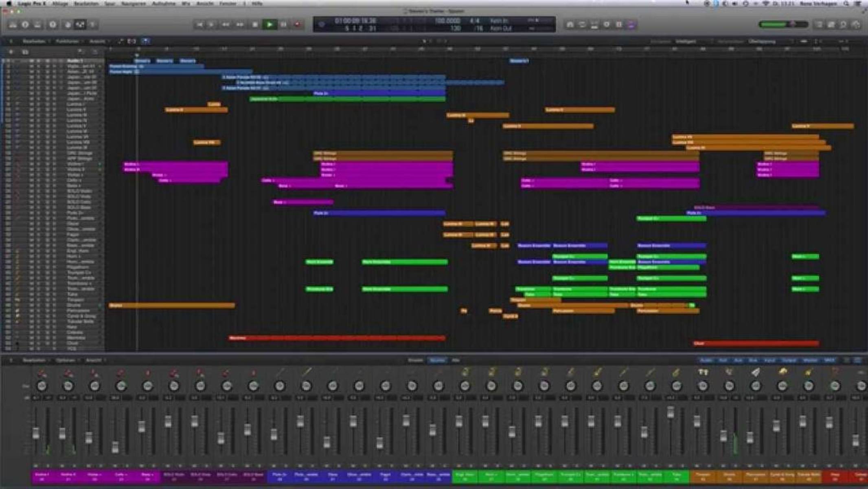868x489 pixels.
Task: Open the Editors pane from the toolbar
Action: coord(93,25)
